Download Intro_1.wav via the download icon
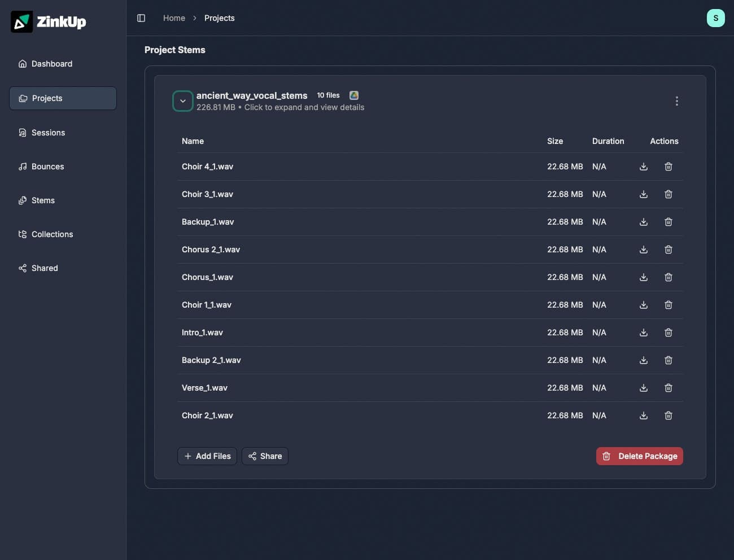Image resolution: width=734 pixels, height=560 pixels. (643, 333)
